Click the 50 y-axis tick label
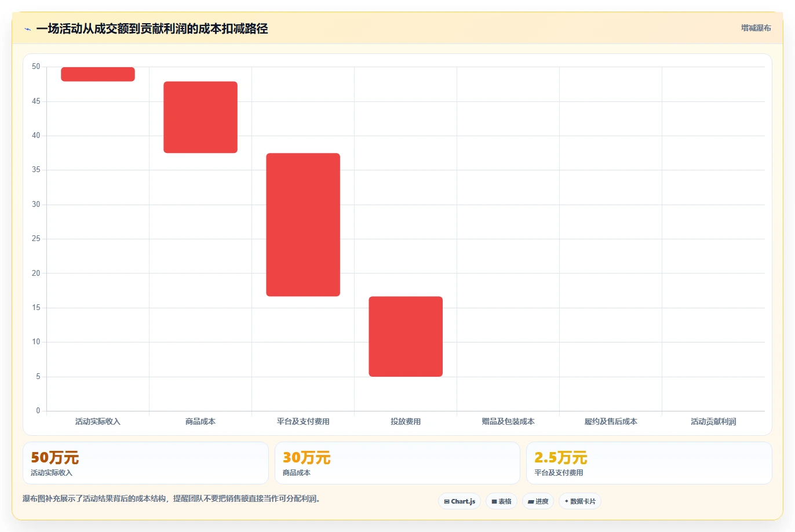Screen dimensions: 795x532 (x=36, y=67)
